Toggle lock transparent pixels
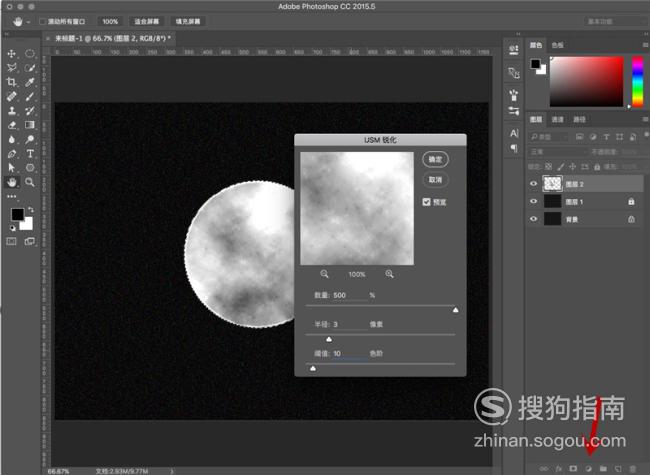The width and height of the screenshot is (650, 475). 548,167
